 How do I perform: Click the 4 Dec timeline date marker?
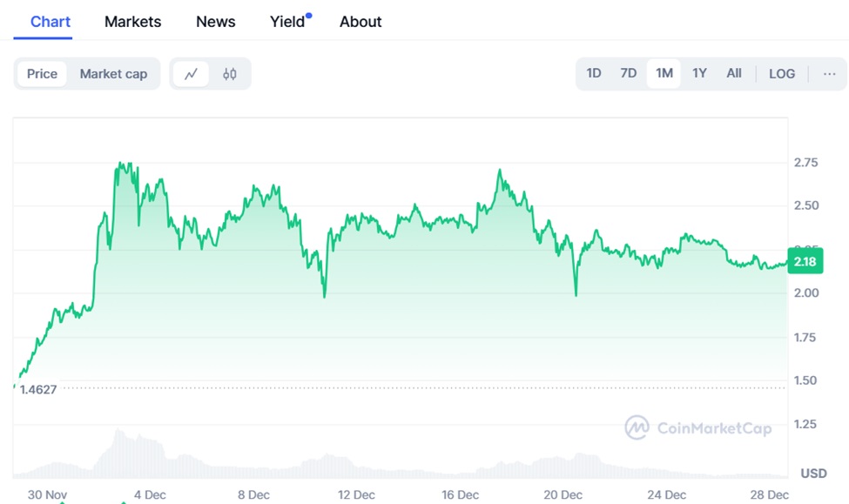pyautogui.click(x=148, y=494)
